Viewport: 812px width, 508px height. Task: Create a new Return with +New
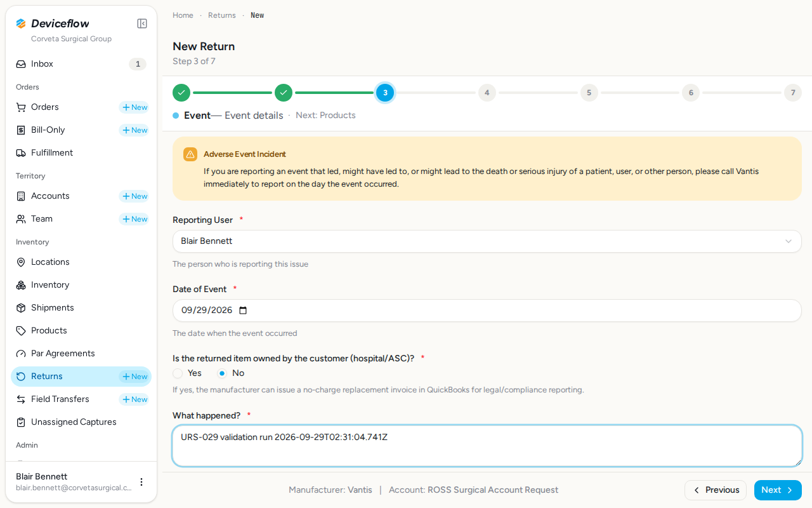tap(134, 377)
